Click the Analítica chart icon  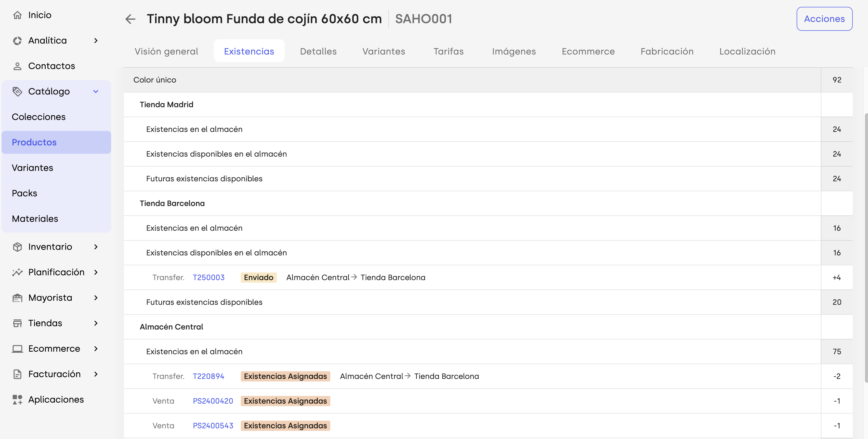point(17,41)
